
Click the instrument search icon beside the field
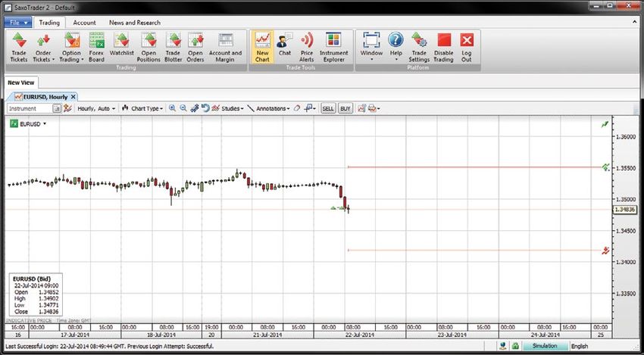[x=57, y=108]
